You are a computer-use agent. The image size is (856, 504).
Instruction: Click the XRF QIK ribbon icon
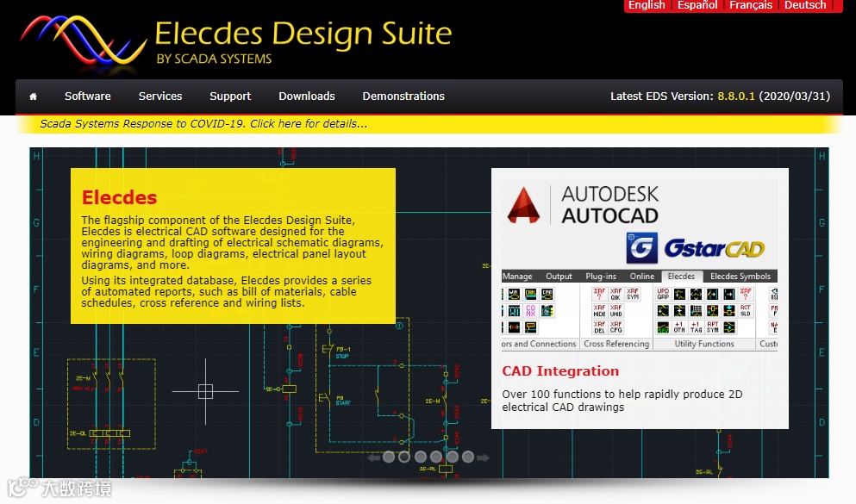tap(615, 295)
